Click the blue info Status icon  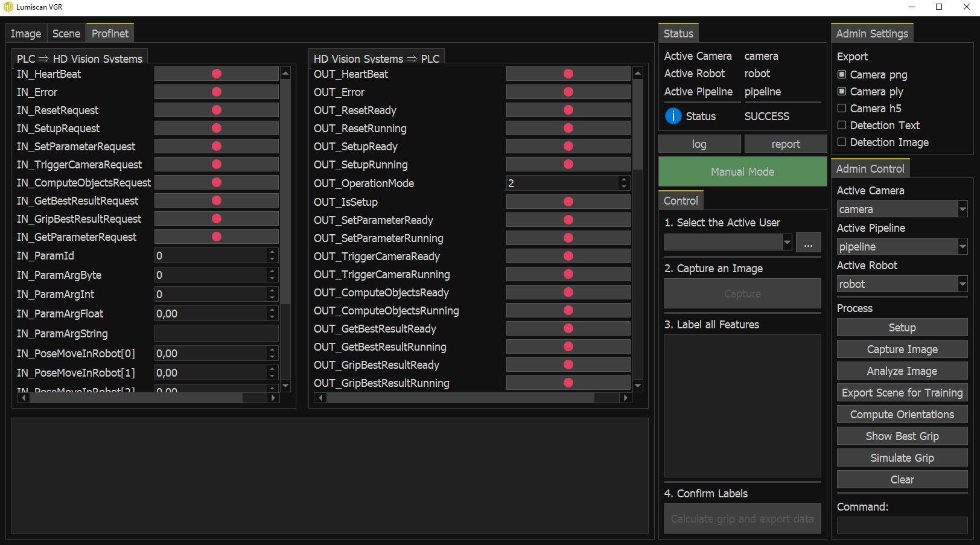(x=673, y=116)
